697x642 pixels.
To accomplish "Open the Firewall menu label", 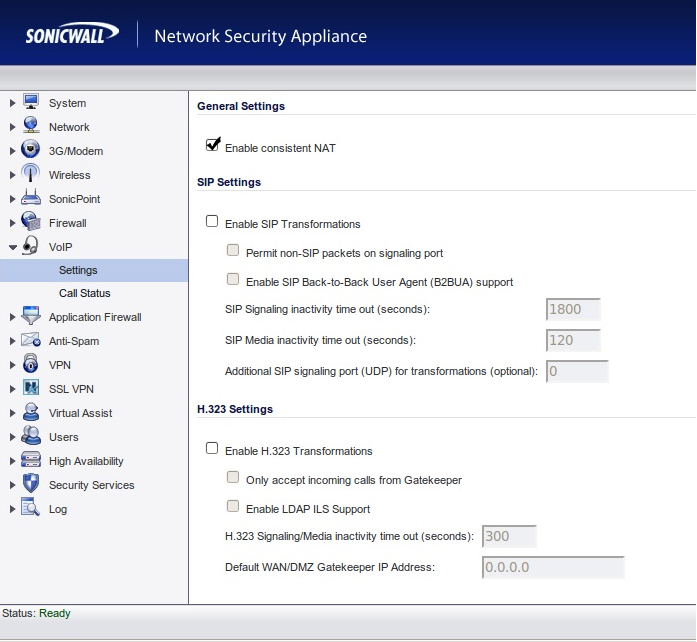I will click(68, 223).
